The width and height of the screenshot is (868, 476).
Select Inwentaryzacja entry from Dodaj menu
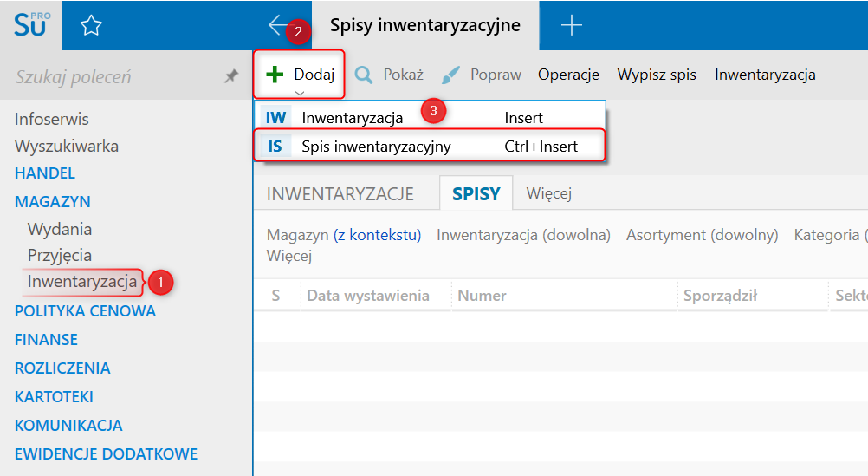point(351,117)
